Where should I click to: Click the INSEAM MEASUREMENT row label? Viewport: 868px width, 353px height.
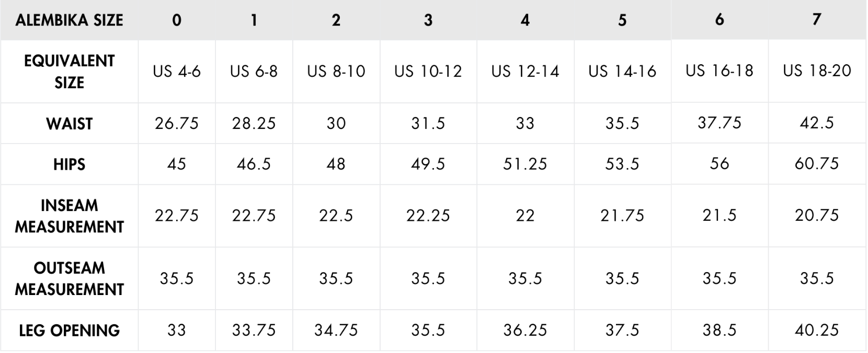pyautogui.click(x=69, y=216)
